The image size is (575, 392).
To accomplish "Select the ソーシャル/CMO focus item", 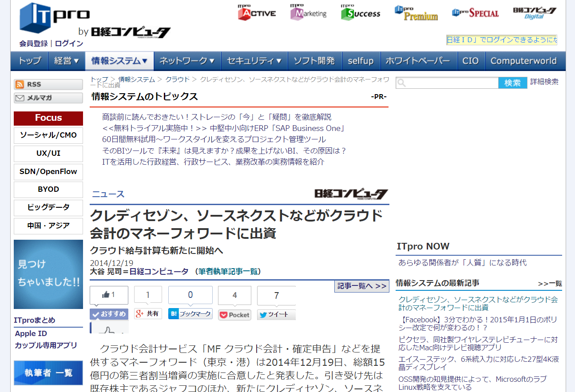I will tap(48, 135).
